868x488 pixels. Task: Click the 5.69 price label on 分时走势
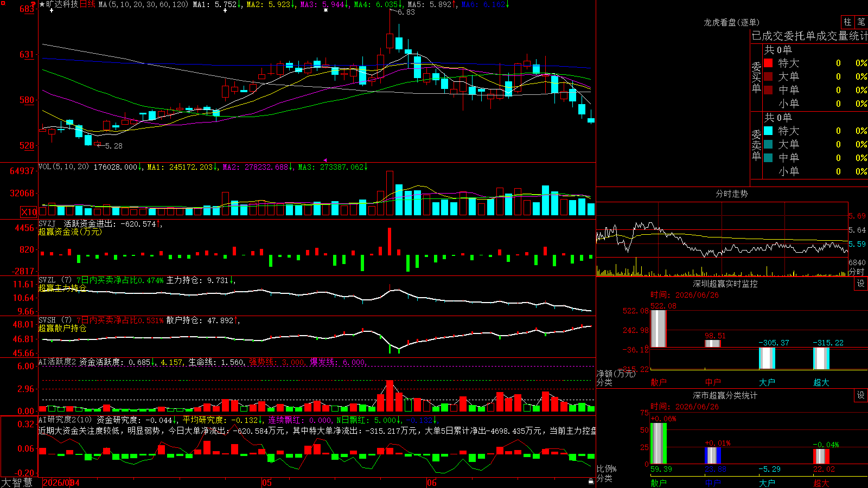tap(857, 216)
